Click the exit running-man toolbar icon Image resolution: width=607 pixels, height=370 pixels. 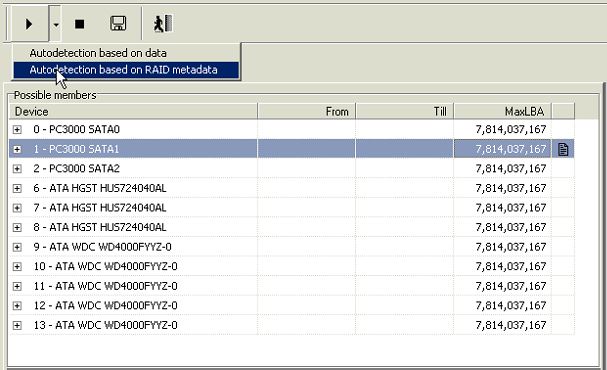click(163, 24)
